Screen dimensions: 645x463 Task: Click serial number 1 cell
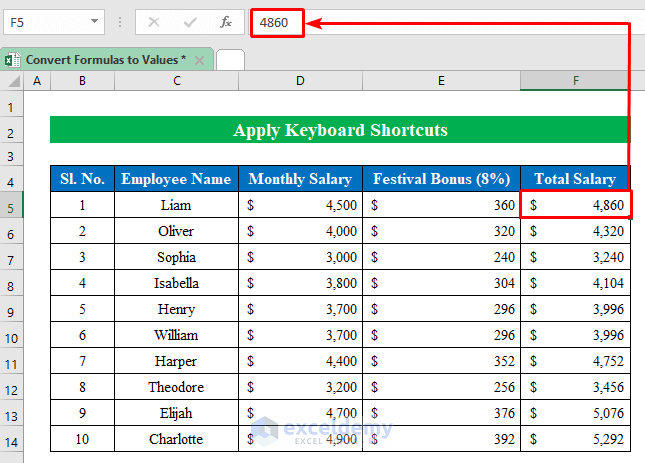click(x=82, y=205)
